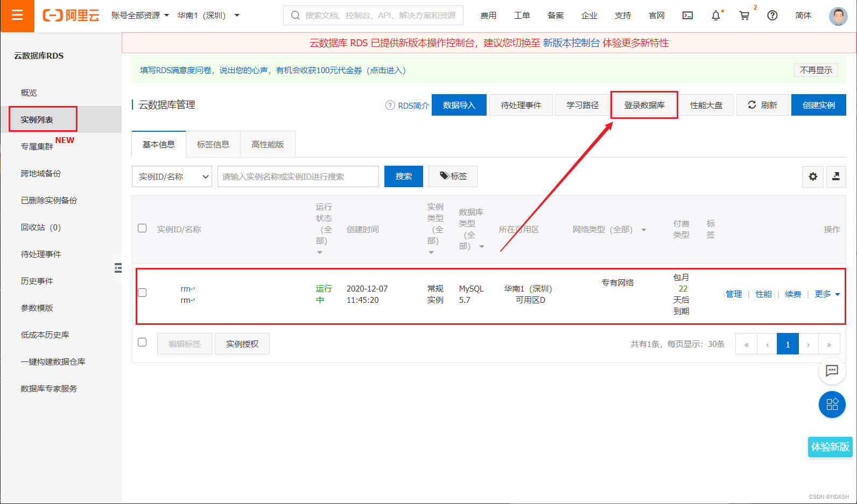Open the notification bell

(716, 16)
